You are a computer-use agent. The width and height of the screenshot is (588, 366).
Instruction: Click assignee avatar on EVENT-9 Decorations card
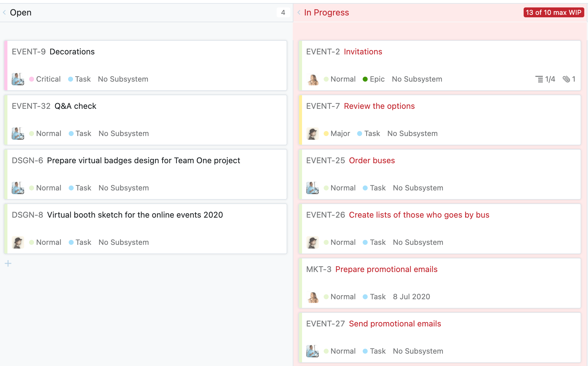(18, 79)
